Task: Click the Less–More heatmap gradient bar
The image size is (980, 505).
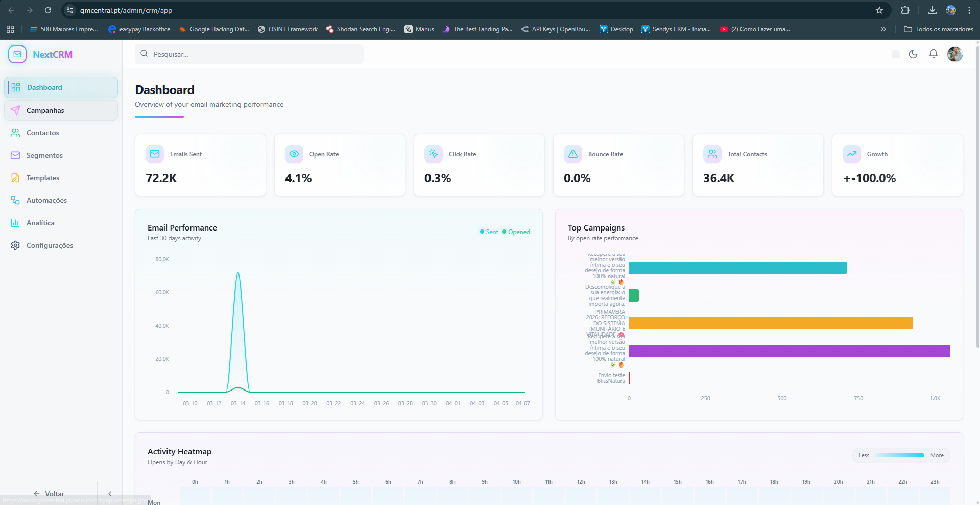Action: [x=899, y=455]
